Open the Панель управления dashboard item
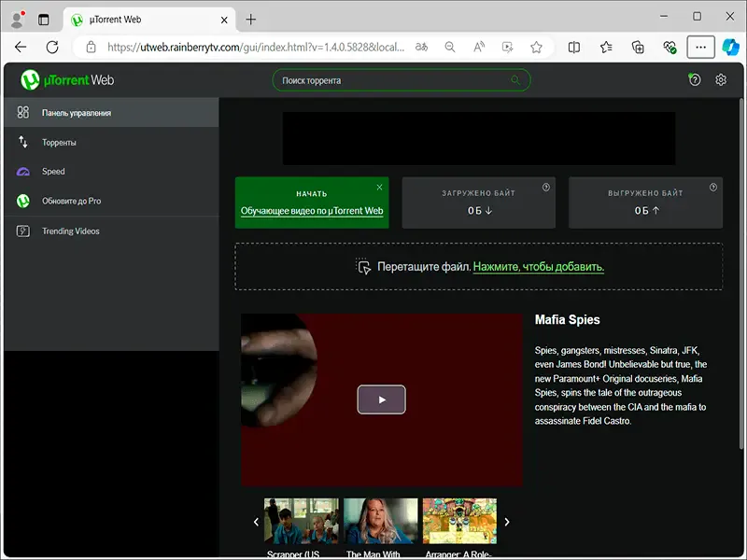The height and width of the screenshot is (560, 747). coord(111,113)
